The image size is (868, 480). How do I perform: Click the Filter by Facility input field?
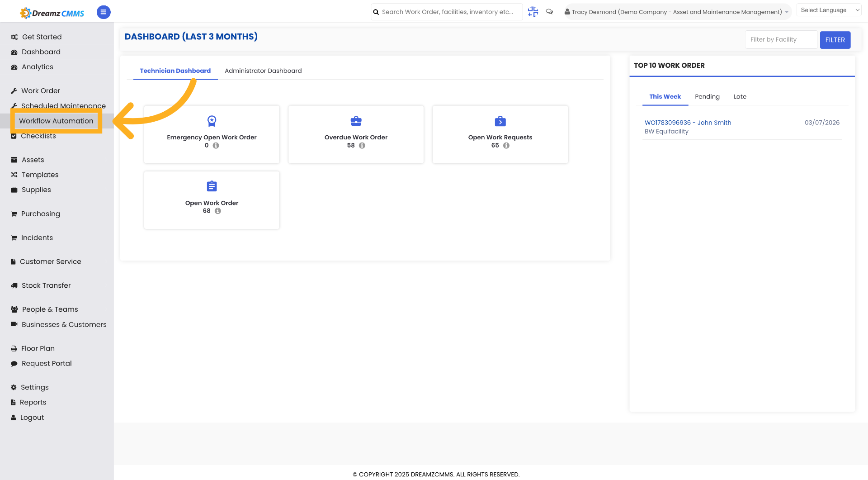[x=782, y=40]
